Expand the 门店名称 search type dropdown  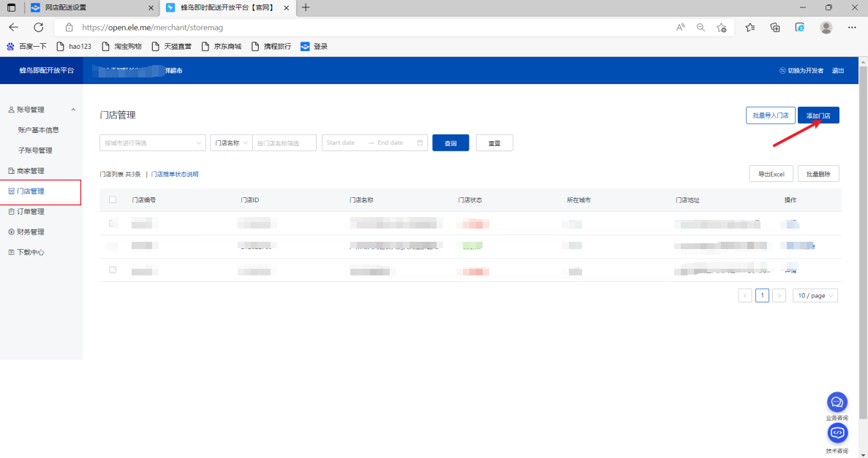coord(231,142)
